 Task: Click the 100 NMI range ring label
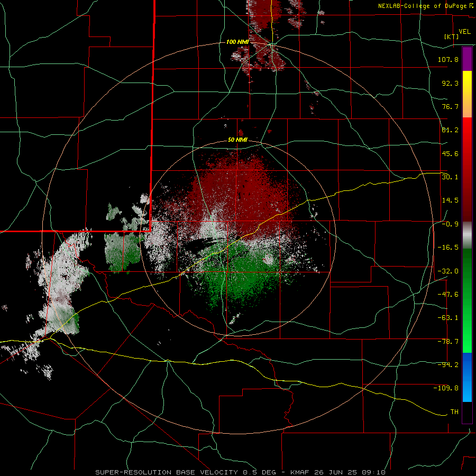click(237, 42)
